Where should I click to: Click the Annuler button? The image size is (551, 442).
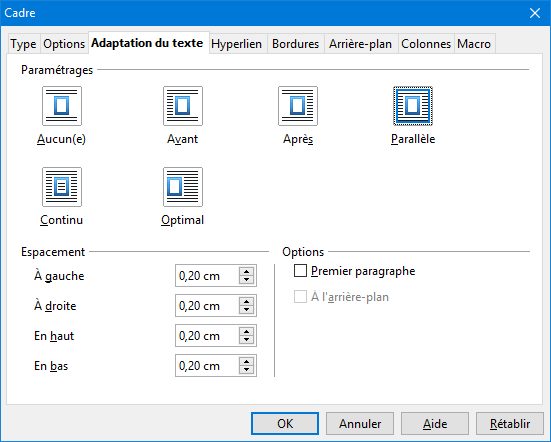tap(360, 423)
